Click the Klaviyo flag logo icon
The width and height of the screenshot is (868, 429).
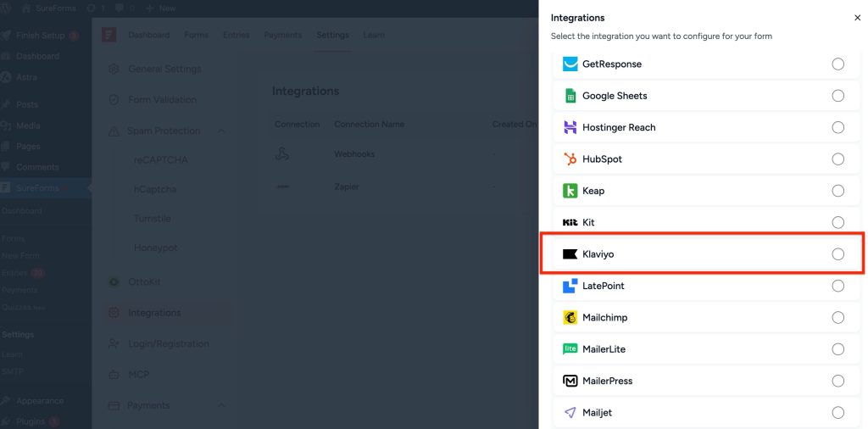[x=570, y=254]
